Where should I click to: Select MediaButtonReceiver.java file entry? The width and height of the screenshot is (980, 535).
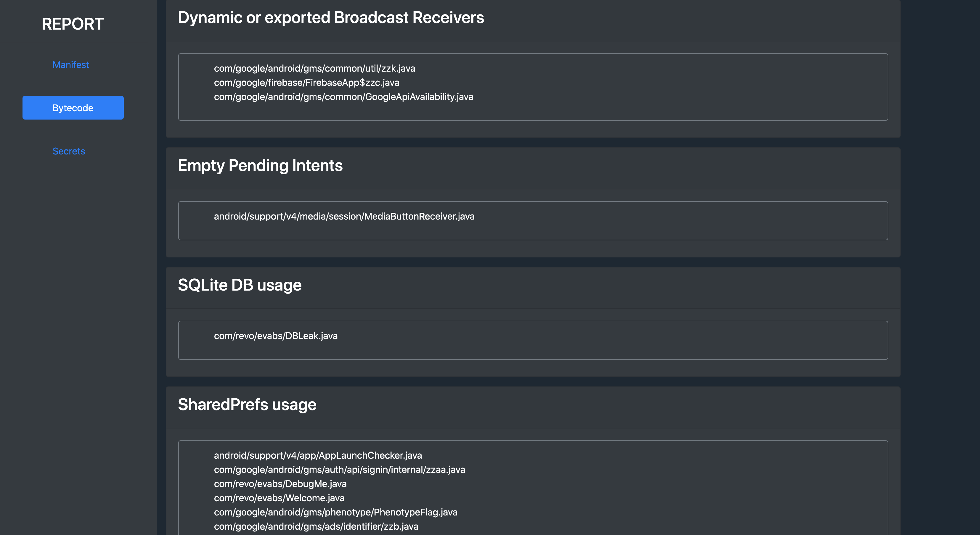(x=344, y=216)
